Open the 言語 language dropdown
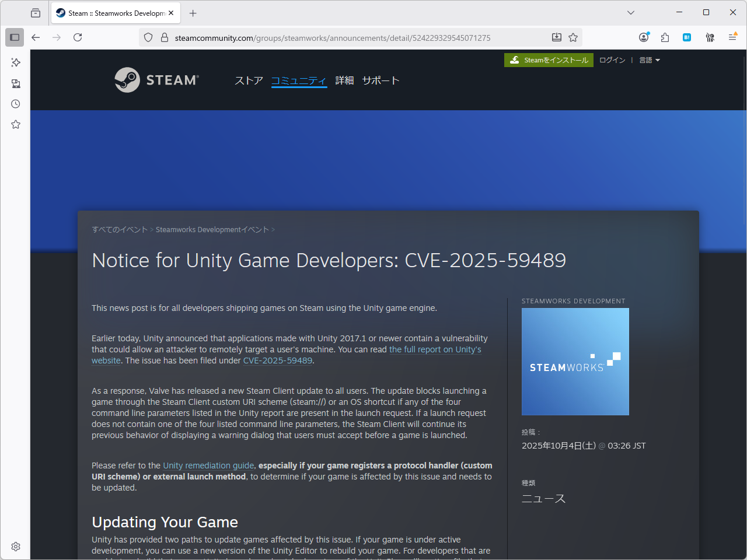This screenshot has width=747, height=560. pyautogui.click(x=649, y=60)
